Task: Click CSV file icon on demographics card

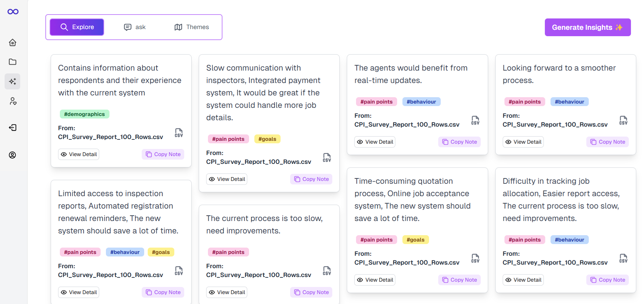Action: coord(179,133)
